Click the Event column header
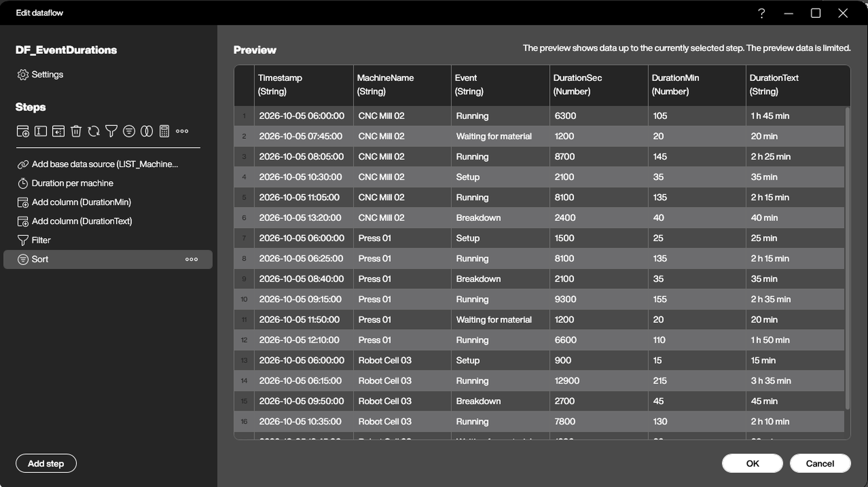The width and height of the screenshot is (868, 487). point(500,85)
